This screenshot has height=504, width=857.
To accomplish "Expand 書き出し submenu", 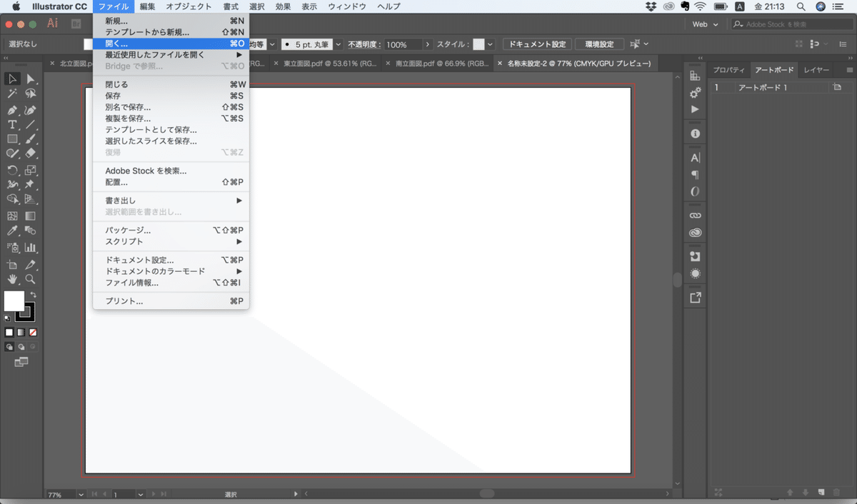I will coord(171,201).
